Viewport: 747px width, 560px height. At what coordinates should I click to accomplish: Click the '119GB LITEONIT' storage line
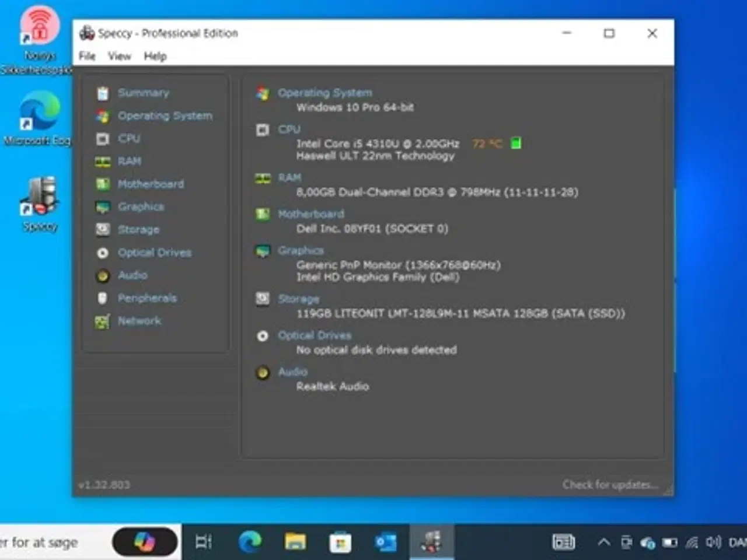tap(460, 314)
